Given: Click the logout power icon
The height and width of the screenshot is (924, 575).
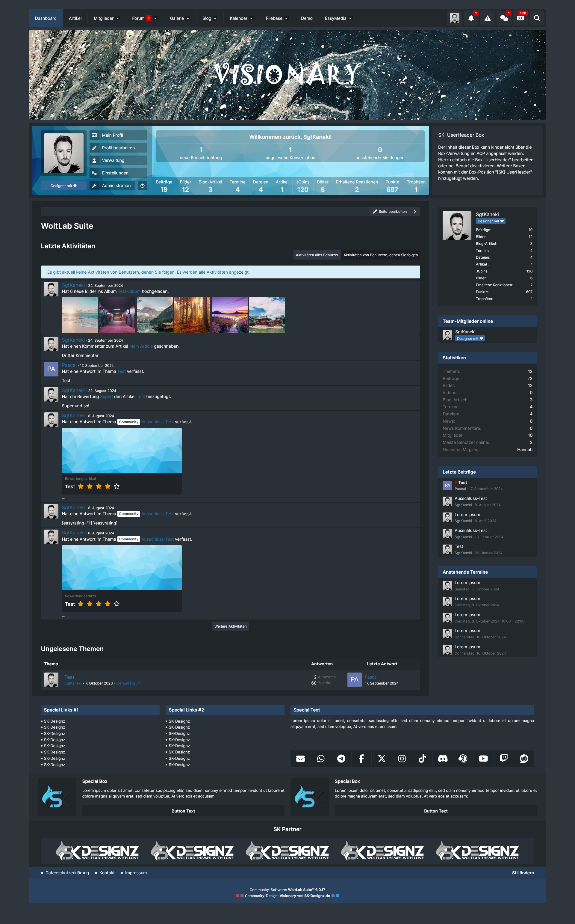Looking at the screenshot, I should [x=142, y=186].
